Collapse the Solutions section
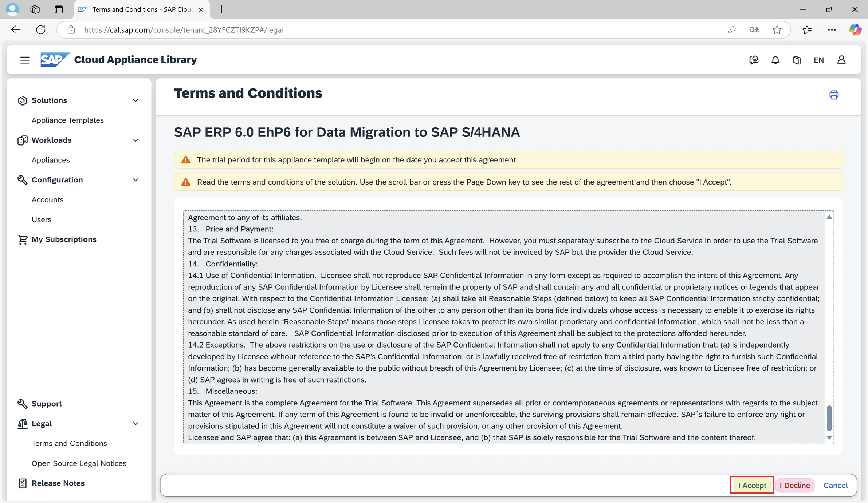The width and height of the screenshot is (868, 503). pyautogui.click(x=135, y=100)
